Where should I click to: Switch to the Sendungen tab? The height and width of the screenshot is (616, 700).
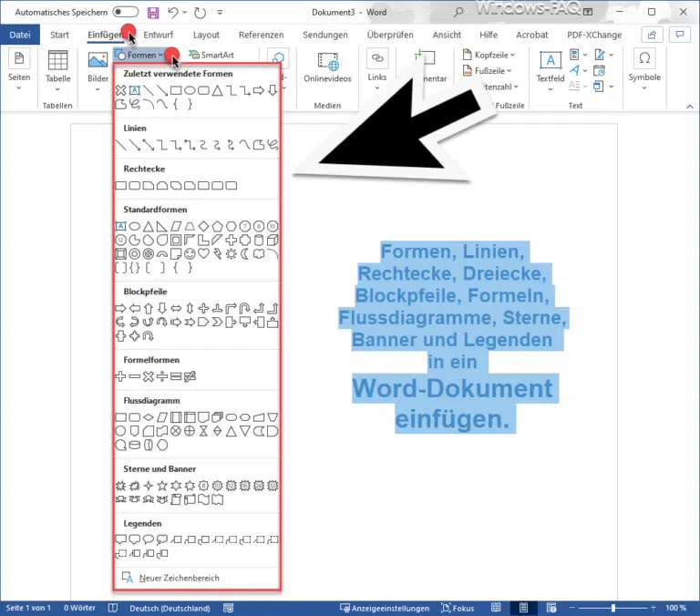tap(325, 35)
